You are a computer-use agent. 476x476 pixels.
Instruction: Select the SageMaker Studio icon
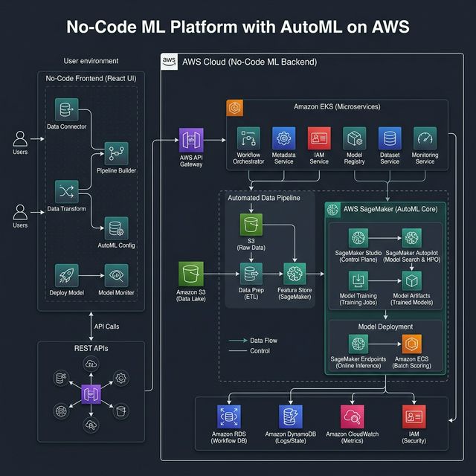pos(358,238)
